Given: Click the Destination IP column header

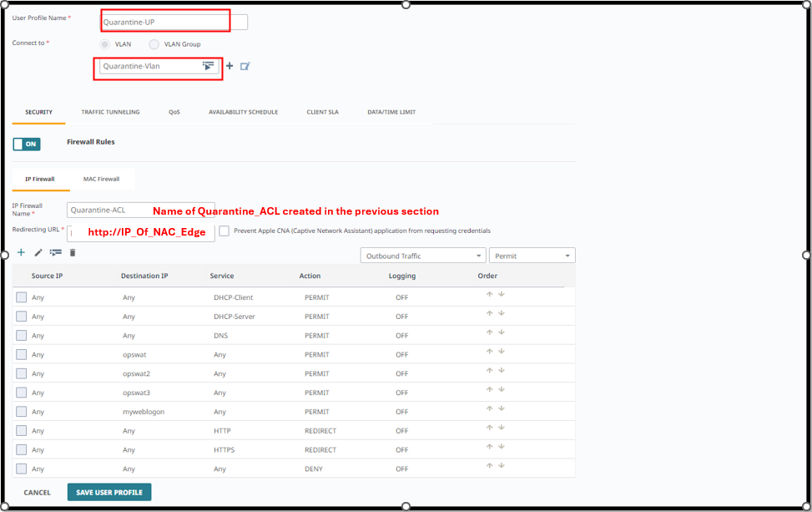Looking at the screenshot, I should pos(144,276).
